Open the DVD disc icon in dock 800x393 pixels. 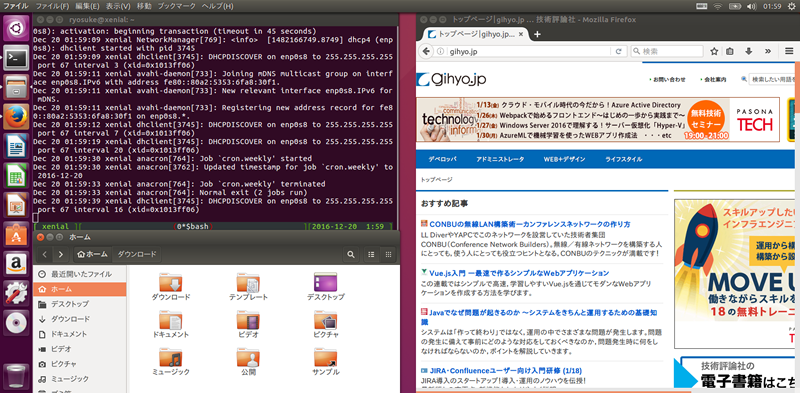pyautogui.click(x=16, y=323)
